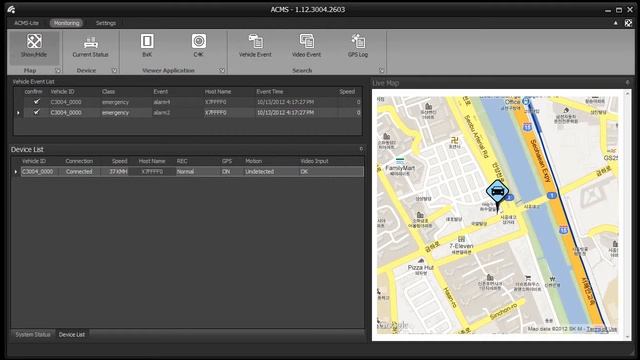Expand the Device group launcher
Screen dimensions: 640x360
point(114,71)
